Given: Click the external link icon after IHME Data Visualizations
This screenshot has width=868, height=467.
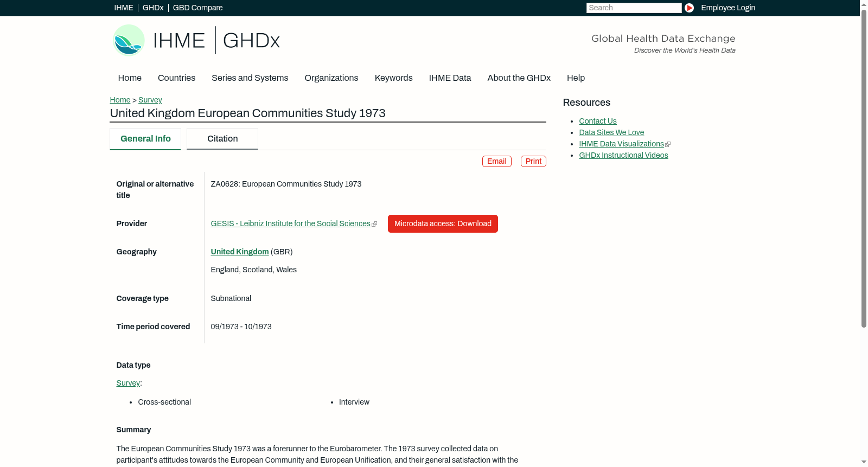Looking at the screenshot, I should (668, 144).
